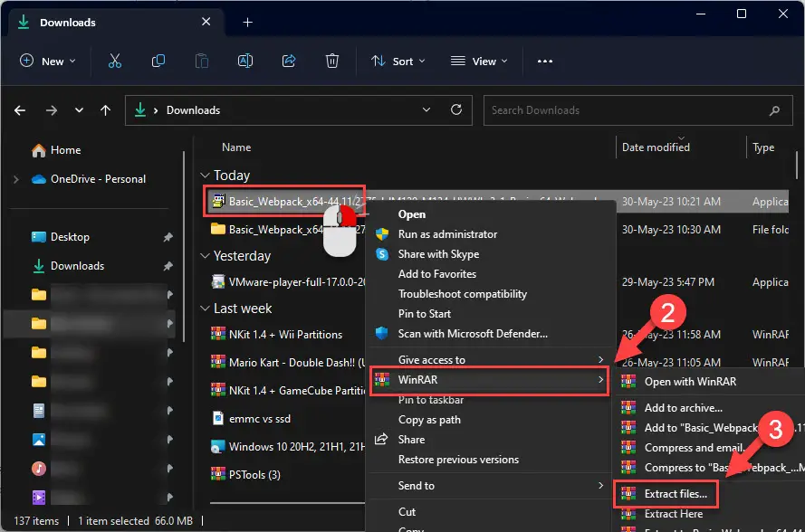Screen dimensions: 805x532
Task: Choose Troubleshoot compatibility
Action: tap(463, 294)
